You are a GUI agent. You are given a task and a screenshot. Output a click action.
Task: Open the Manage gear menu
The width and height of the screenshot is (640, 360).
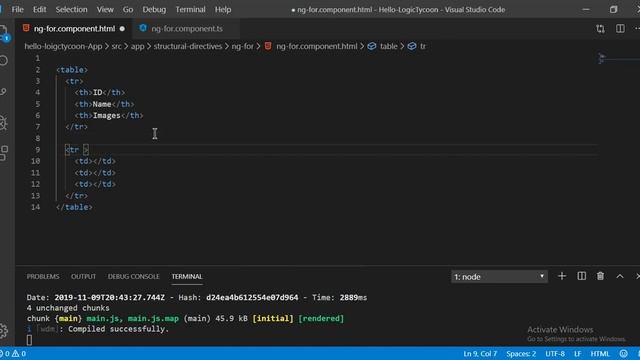pos(3,331)
